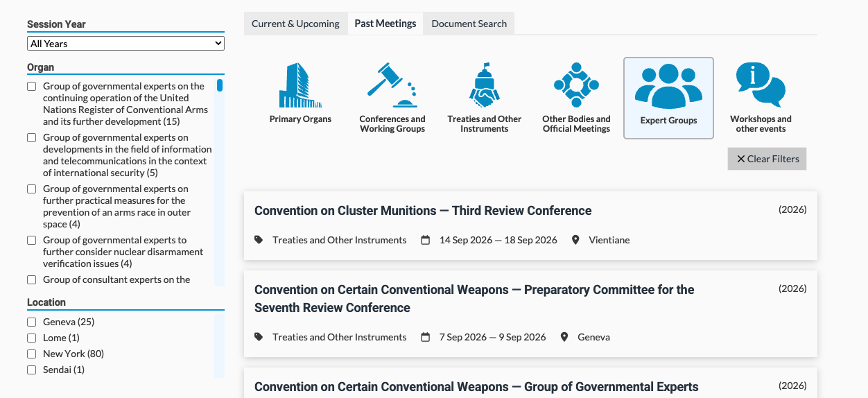Click the 14 Sep 2026 — 18 Sep 2026 date

(x=498, y=240)
